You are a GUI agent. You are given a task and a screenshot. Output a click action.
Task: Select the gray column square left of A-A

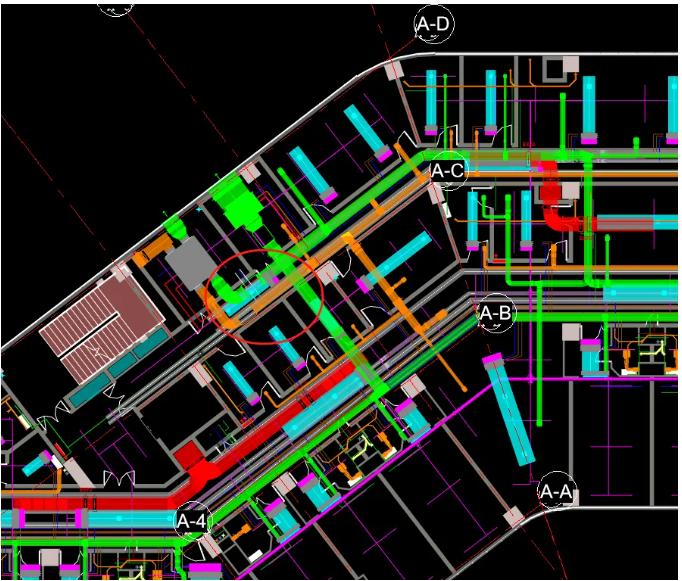tap(514, 517)
